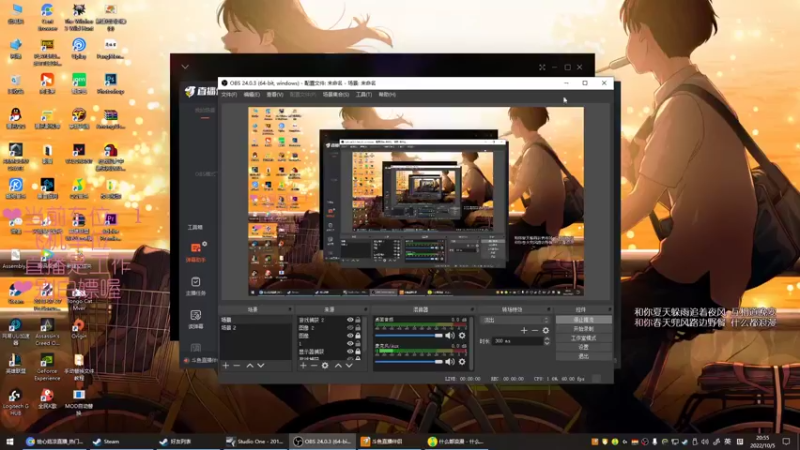The width and height of the screenshot is (800, 450).
Task: Adjust the 桌面音频 volume slider
Action: click(409, 336)
